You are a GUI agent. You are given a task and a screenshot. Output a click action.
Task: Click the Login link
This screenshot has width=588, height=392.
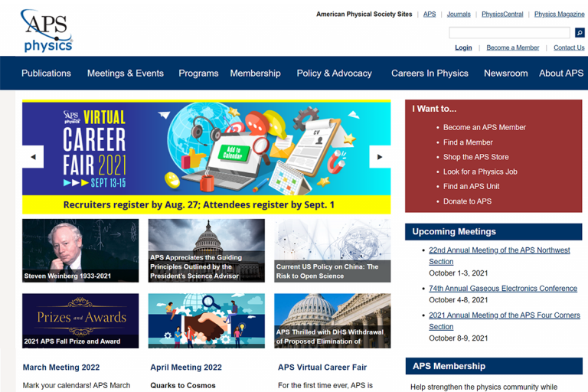click(463, 47)
